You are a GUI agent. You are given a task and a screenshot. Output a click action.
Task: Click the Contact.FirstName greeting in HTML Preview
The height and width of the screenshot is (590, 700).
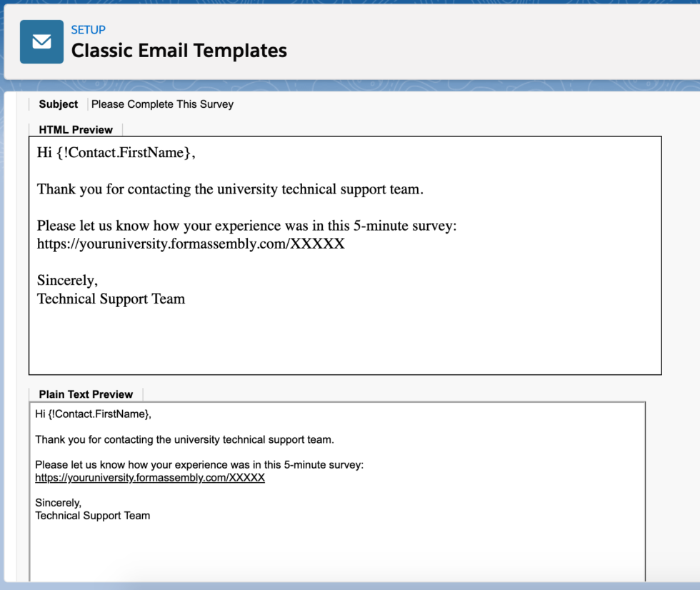coord(116,152)
